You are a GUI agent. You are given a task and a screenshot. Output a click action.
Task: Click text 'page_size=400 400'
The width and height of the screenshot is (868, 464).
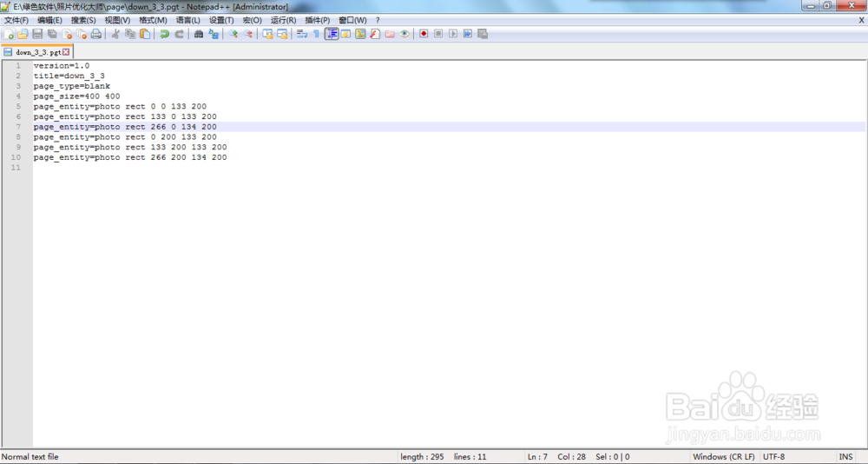77,96
